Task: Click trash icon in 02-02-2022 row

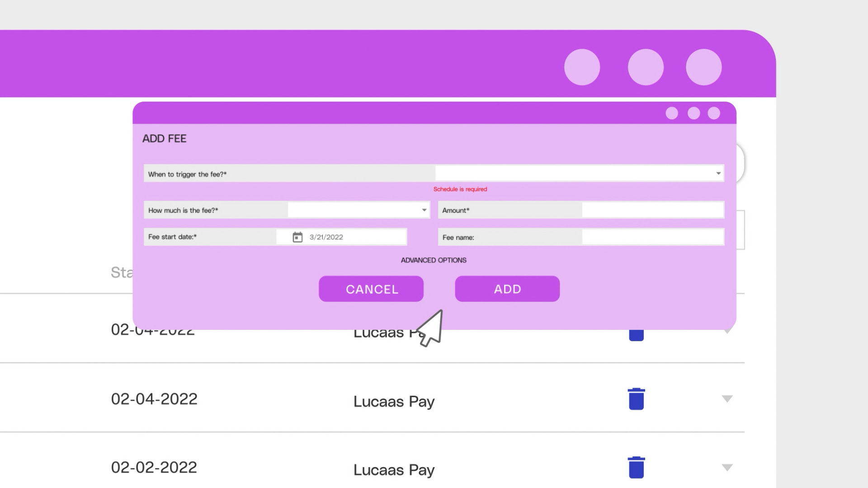Action: pos(636,467)
